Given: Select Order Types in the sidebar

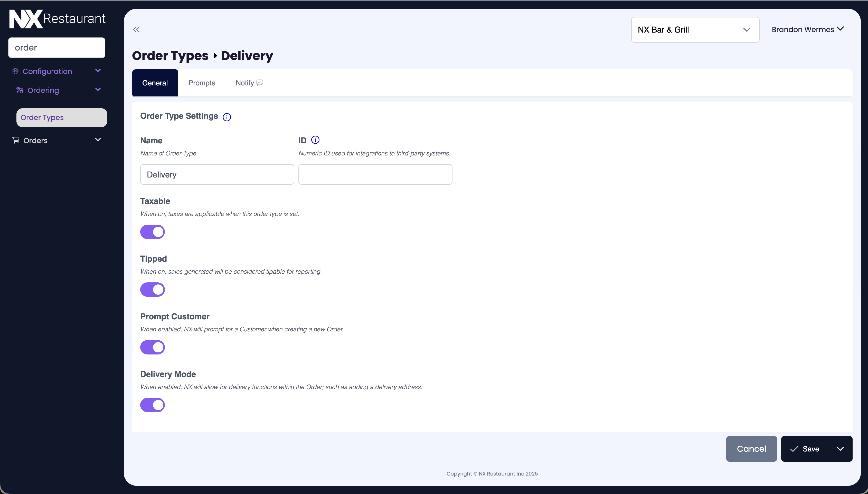Looking at the screenshot, I should click(x=61, y=118).
